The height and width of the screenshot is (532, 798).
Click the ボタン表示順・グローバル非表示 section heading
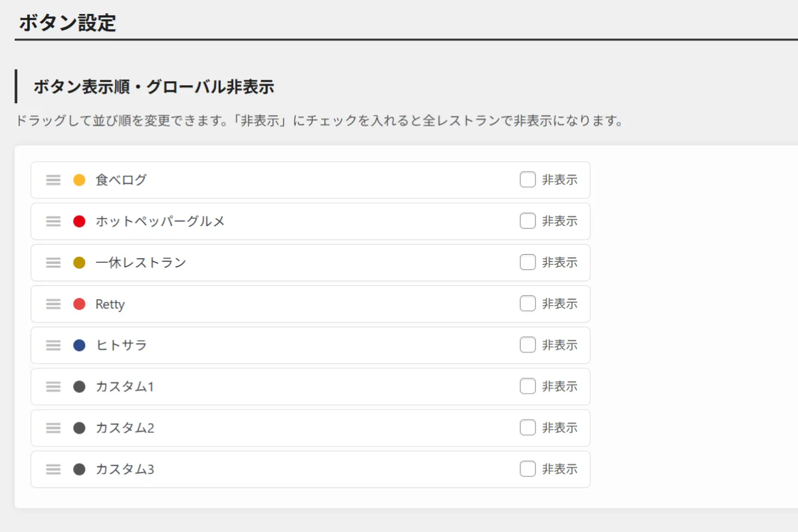pyautogui.click(x=154, y=86)
